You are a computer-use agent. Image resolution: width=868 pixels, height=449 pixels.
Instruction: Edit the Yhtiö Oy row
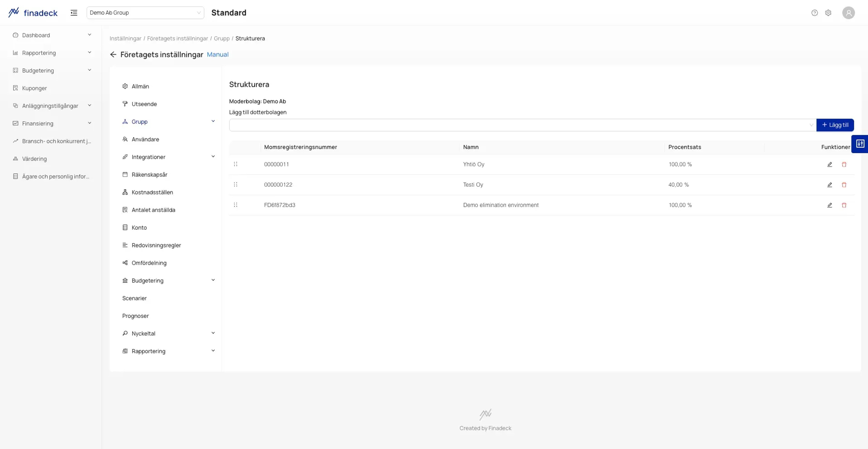(830, 164)
